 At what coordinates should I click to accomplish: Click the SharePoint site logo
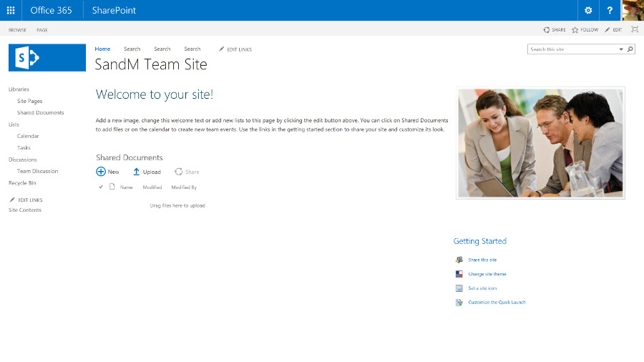pos(47,58)
